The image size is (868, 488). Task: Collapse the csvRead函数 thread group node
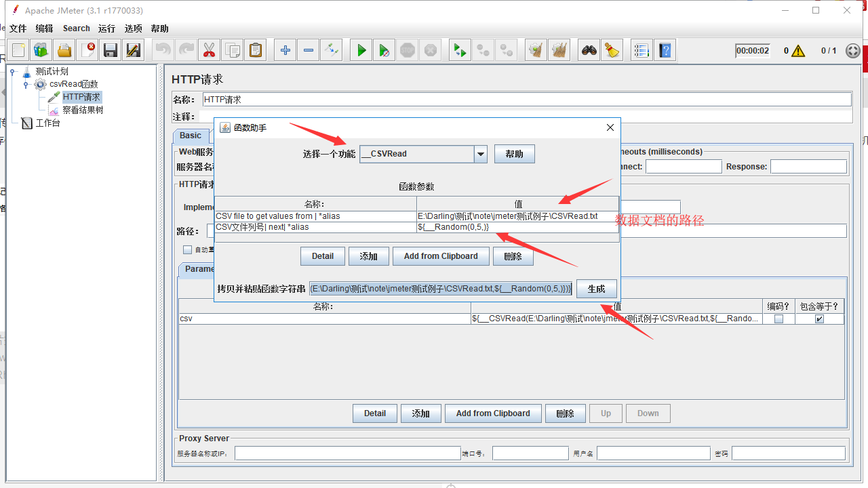(26, 85)
